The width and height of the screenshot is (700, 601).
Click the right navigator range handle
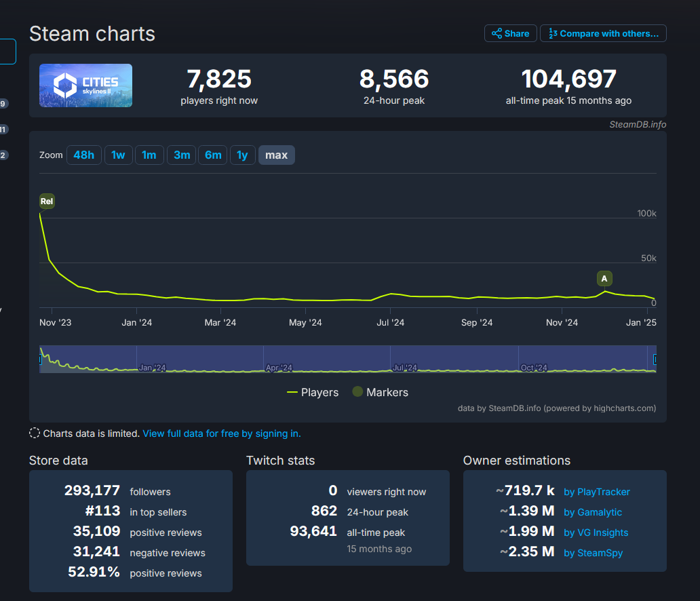(x=655, y=360)
